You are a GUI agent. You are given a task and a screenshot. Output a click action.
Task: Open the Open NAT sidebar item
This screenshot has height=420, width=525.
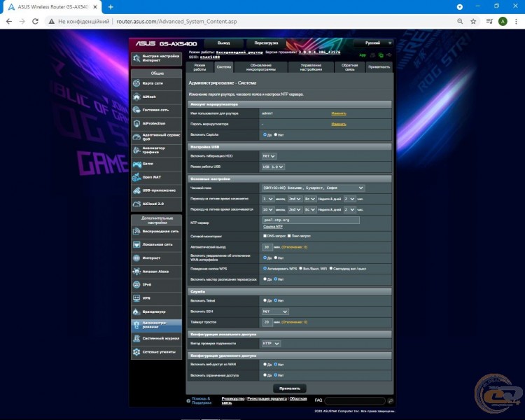click(x=156, y=177)
